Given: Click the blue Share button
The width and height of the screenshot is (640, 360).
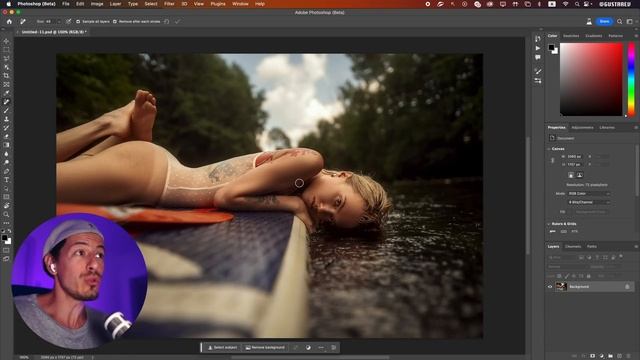Looking at the screenshot, I should [x=604, y=21].
